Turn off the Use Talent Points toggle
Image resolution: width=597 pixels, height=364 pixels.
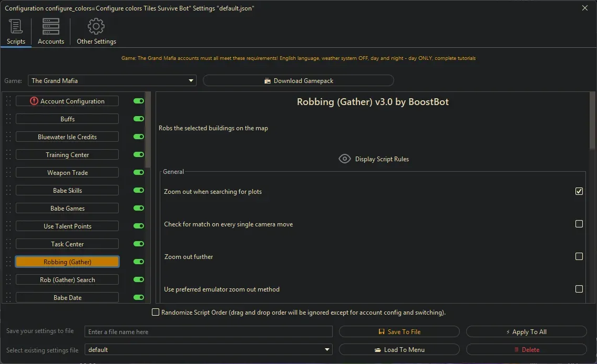point(139,226)
